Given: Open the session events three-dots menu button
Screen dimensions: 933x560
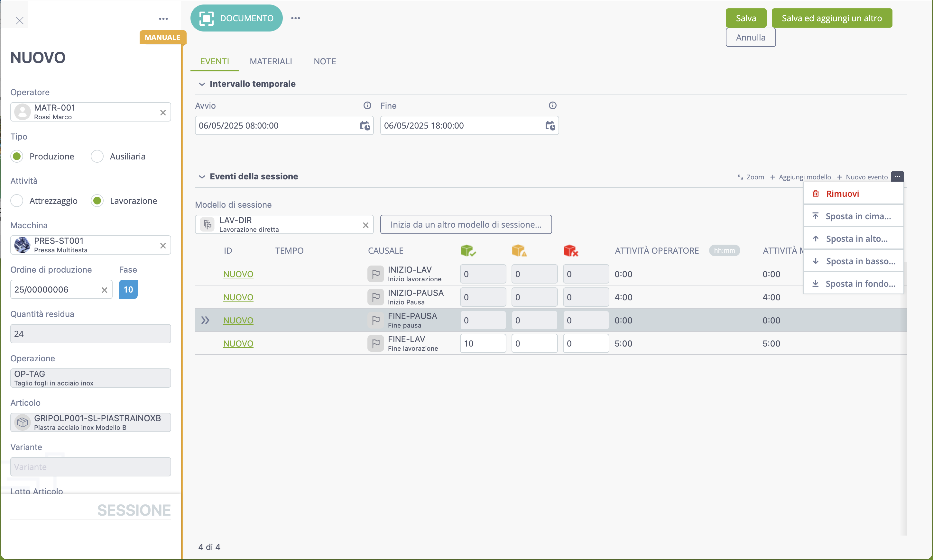Looking at the screenshot, I should [898, 176].
